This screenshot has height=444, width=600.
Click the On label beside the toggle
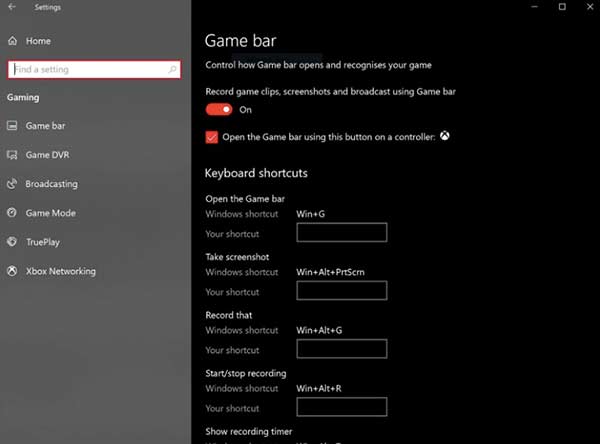(245, 110)
